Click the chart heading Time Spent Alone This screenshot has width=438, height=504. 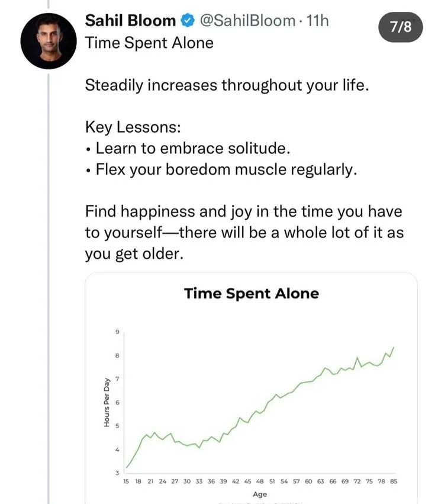[x=252, y=293]
